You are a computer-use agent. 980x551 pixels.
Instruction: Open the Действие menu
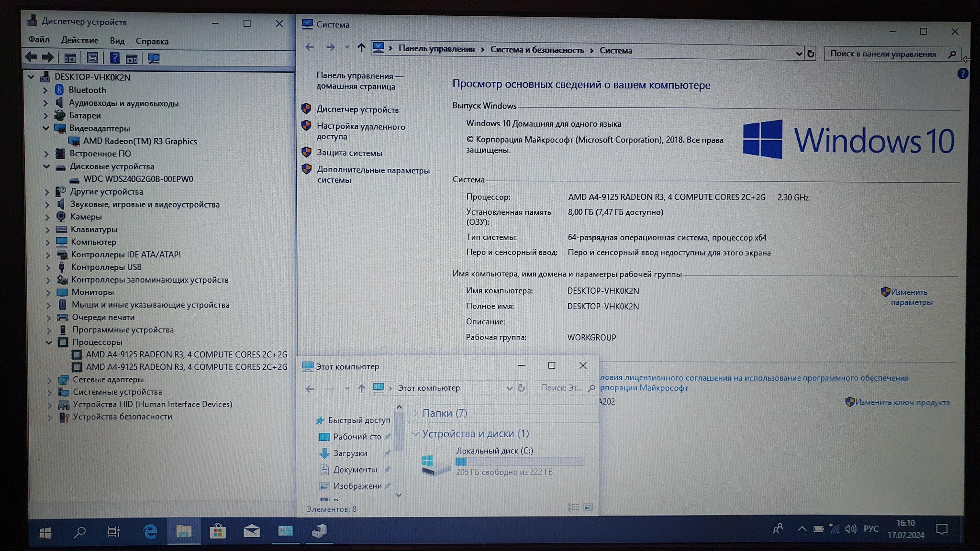(79, 41)
